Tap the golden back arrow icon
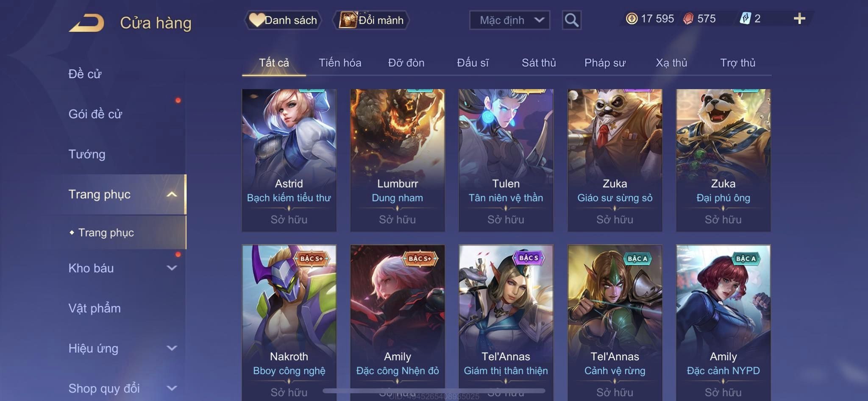Screen dimensions: 868x401 click(x=86, y=23)
